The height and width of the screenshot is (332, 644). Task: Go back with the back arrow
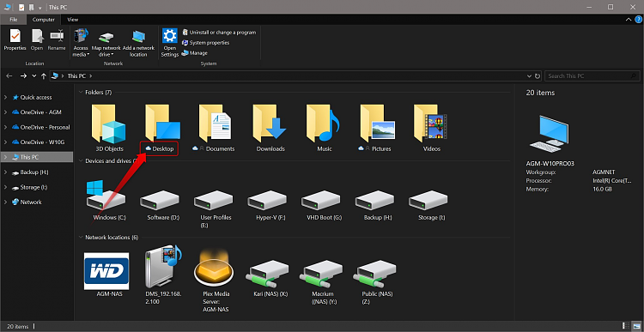click(9, 75)
